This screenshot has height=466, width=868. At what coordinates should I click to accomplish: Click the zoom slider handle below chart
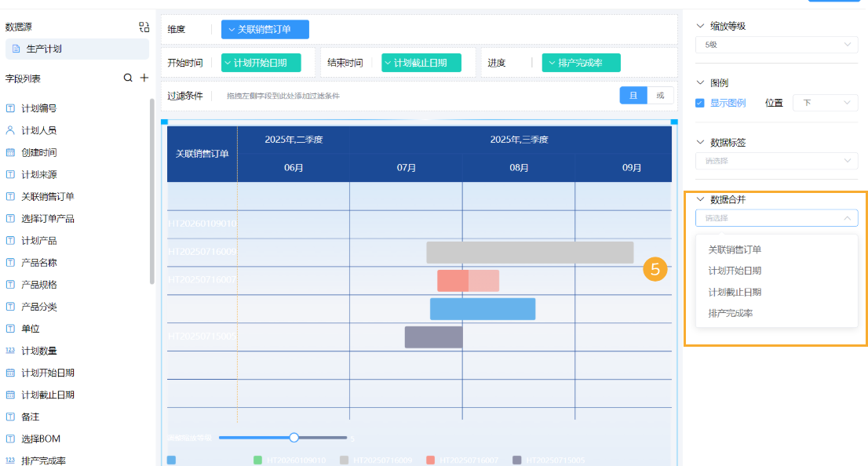(294, 438)
